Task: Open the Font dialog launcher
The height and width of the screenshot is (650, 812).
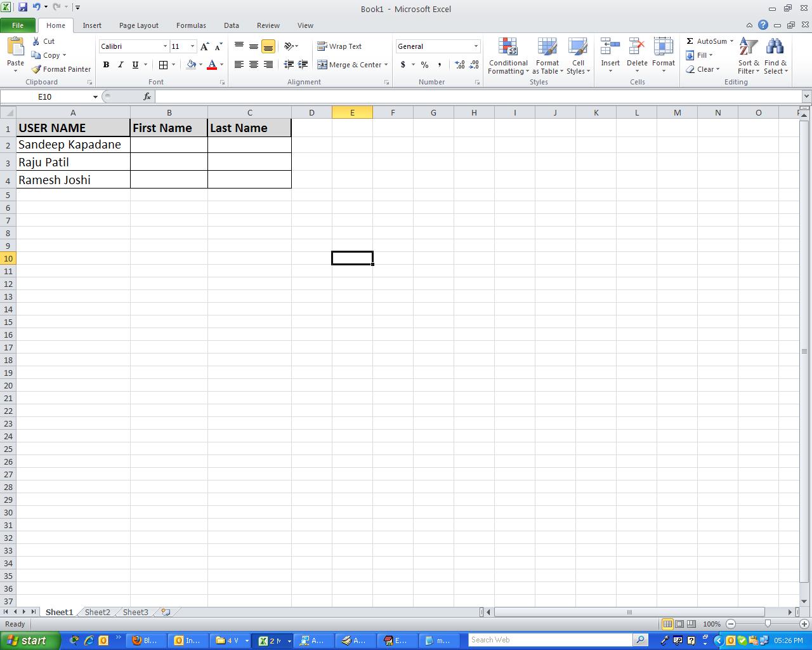Action: [222, 83]
